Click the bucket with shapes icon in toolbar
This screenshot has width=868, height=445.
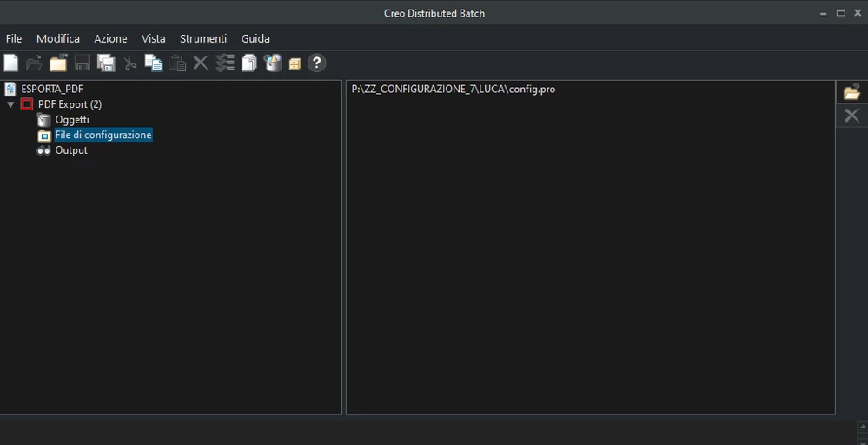pos(273,63)
